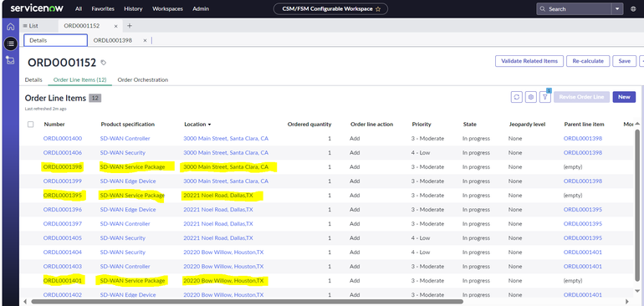Toggle the select-all rows checkbox
644x306 pixels.
pyautogui.click(x=30, y=125)
